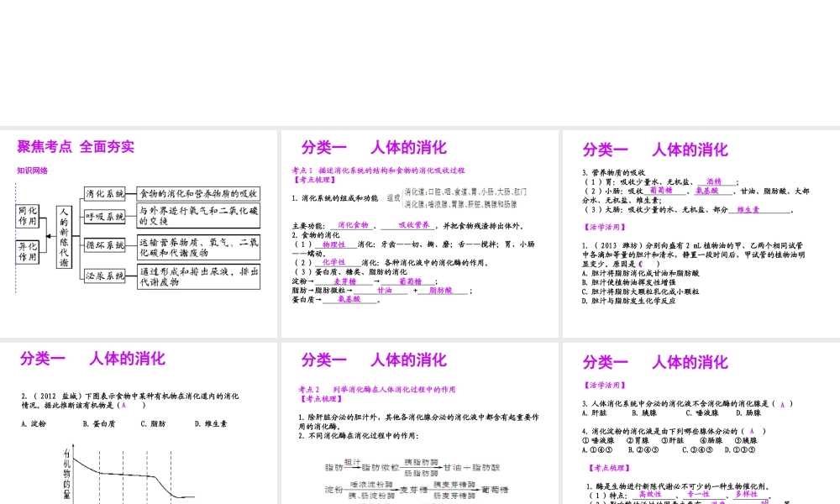Click the box 食物的消化和营养物质的吸收

[198, 193]
